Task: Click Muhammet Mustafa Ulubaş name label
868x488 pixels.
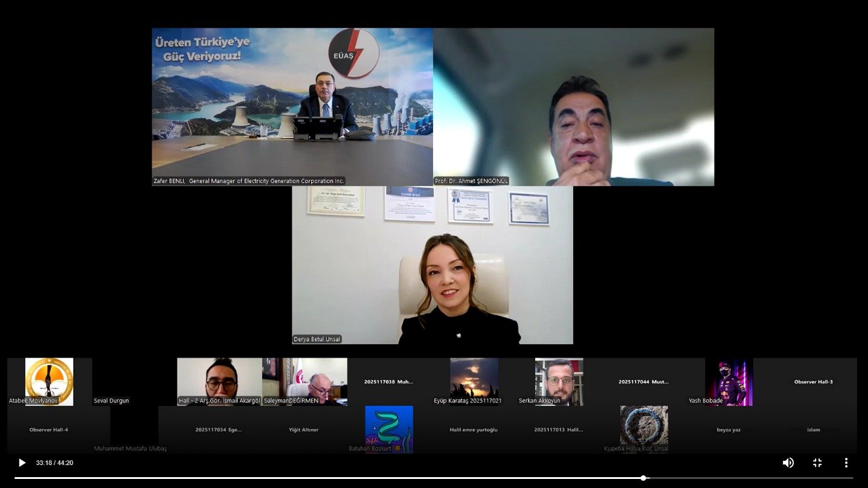Action: tap(130, 448)
